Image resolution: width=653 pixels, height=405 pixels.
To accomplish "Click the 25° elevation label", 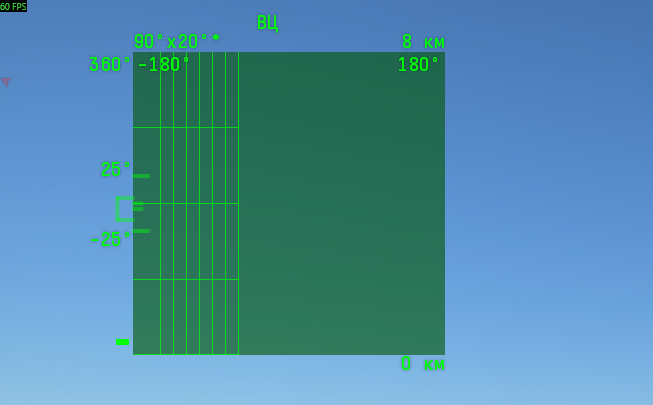I will coord(116,170).
